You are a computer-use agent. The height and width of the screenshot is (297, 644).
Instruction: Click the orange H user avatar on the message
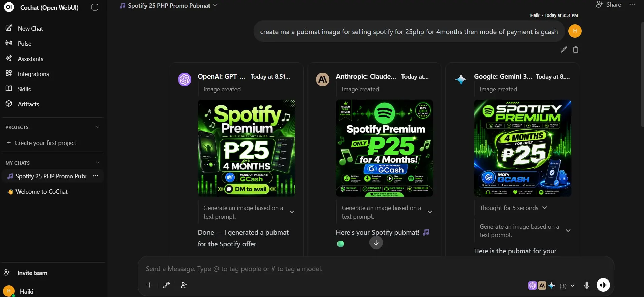pyautogui.click(x=575, y=31)
